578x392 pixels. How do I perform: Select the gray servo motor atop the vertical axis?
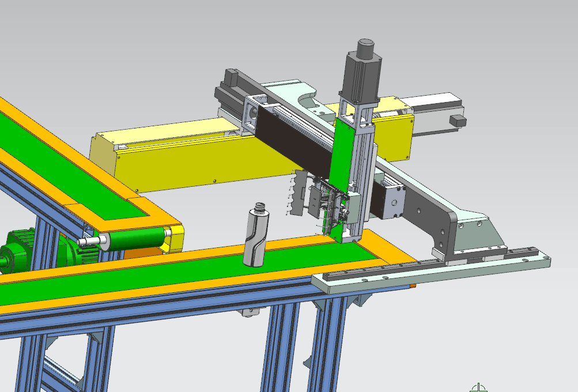361,71
